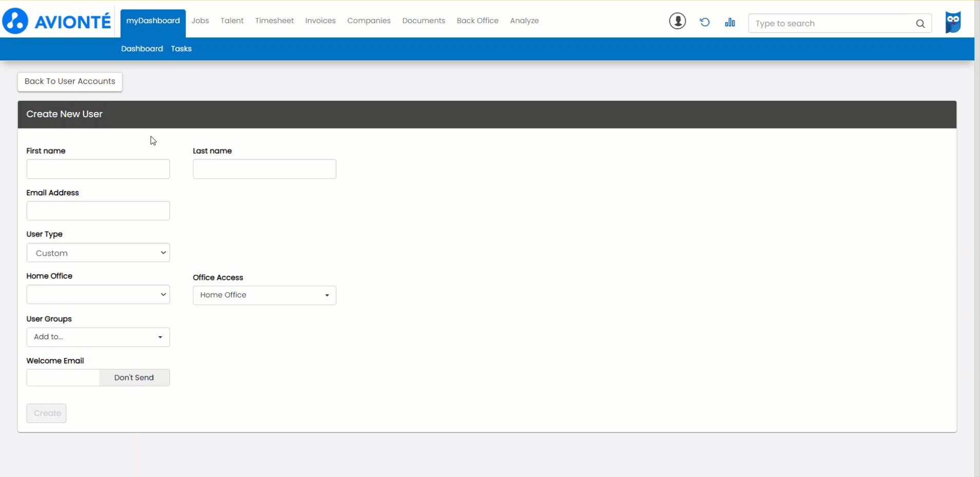Open the bar chart analytics icon
Screen dimensions: 980x477
(730, 22)
